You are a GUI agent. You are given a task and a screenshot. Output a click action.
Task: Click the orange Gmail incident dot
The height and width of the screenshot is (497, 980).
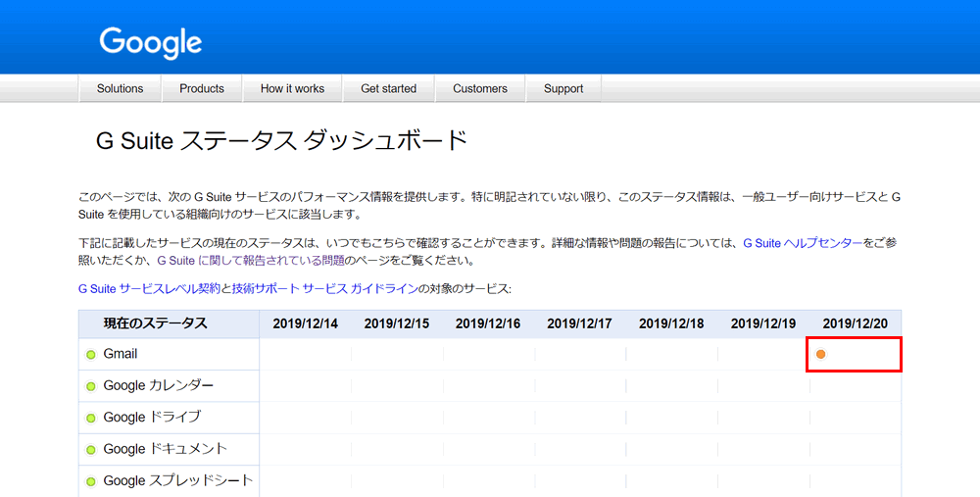(820, 354)
